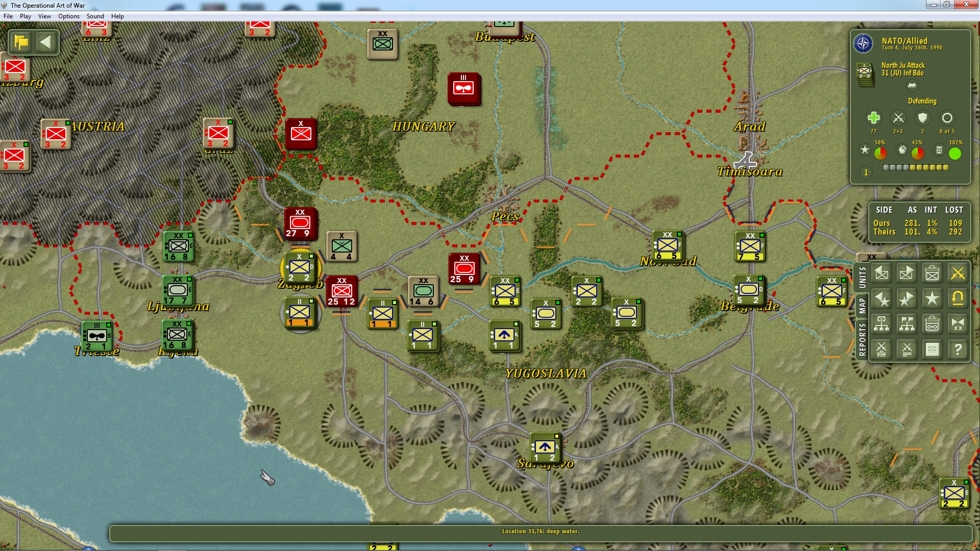Go to the next formation button
This screenshot has width=980, height=551.
click(x=906, y=298)
